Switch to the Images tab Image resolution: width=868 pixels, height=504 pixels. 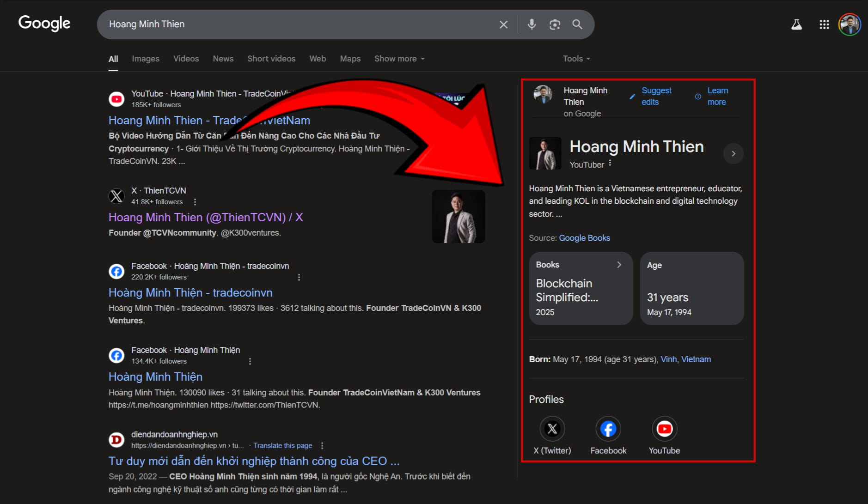[x=146, y=59]
